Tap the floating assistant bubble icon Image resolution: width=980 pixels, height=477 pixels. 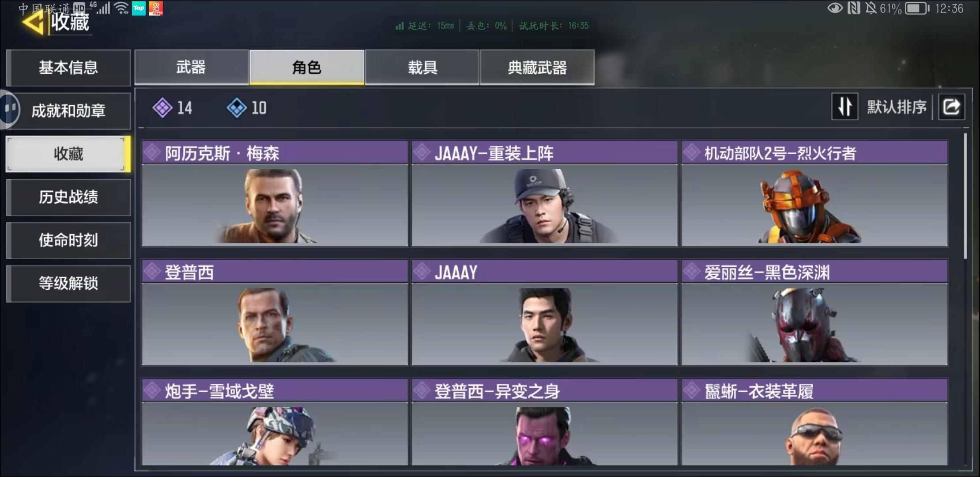tap(9, 109)
